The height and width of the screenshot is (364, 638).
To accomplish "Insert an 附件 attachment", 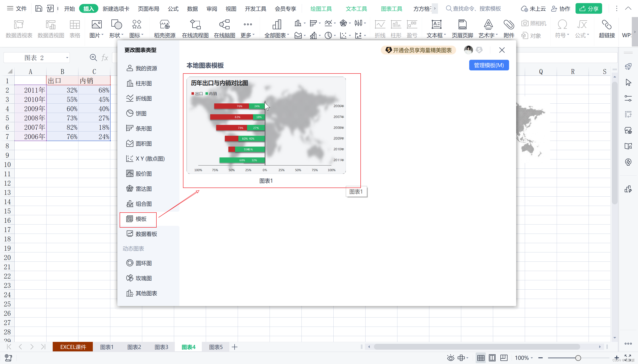I will [509, 29].
